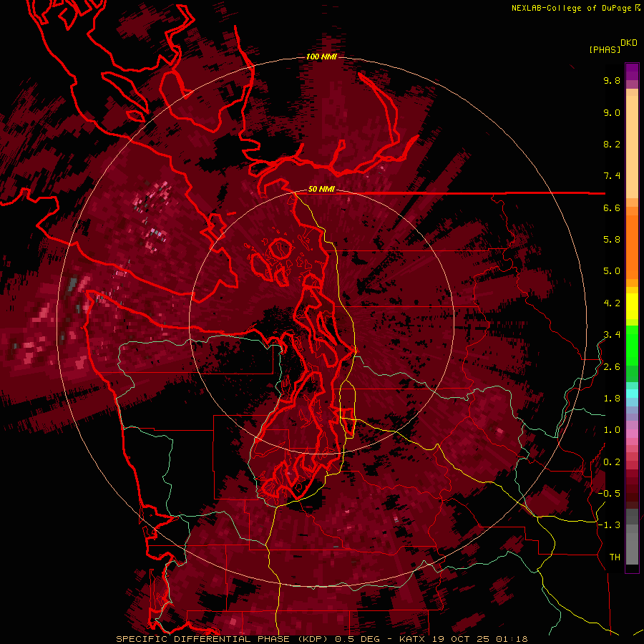644x644 pixels.
Task: Click the 5.8 scale value
Action: (x=612, y=240)
